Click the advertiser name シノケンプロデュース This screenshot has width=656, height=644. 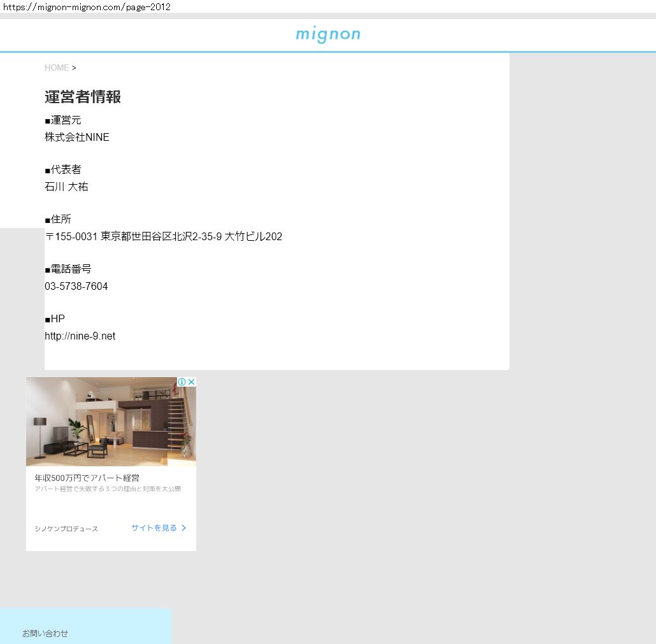click(66, 529)
